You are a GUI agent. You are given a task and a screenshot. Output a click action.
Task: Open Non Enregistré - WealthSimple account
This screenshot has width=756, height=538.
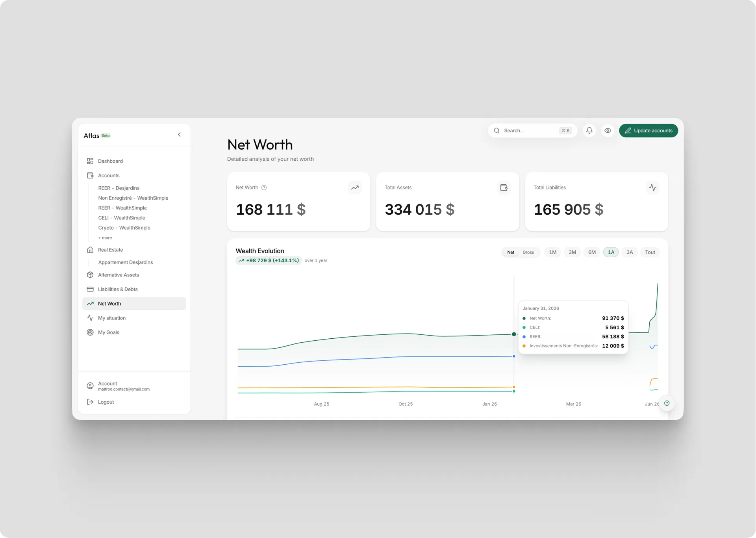click(x=133, y=198)
